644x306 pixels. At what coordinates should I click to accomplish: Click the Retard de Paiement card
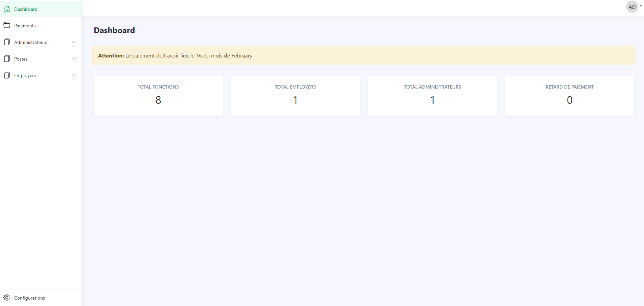(x=569, y=96)
